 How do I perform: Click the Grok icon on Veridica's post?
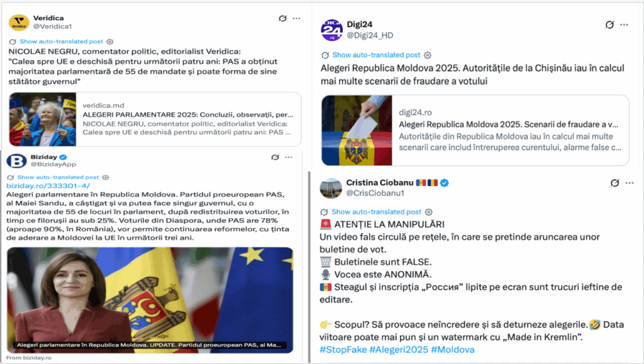tap(282, 18)
